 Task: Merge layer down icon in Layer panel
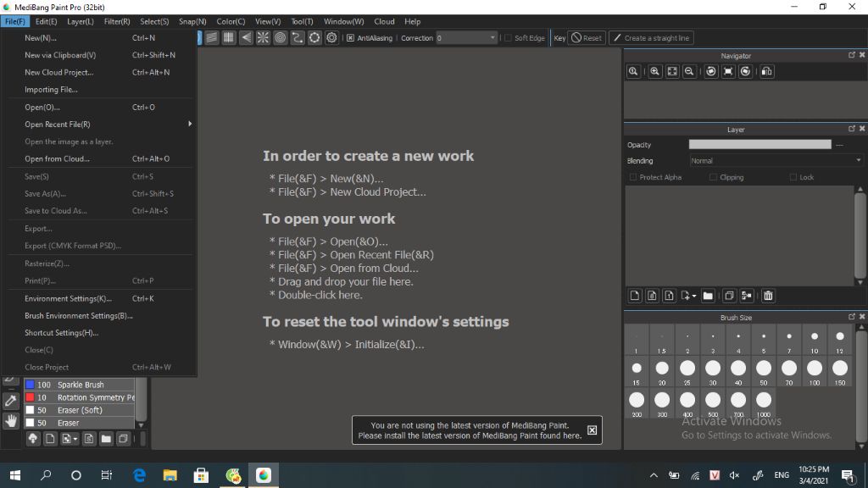(747, 296)
